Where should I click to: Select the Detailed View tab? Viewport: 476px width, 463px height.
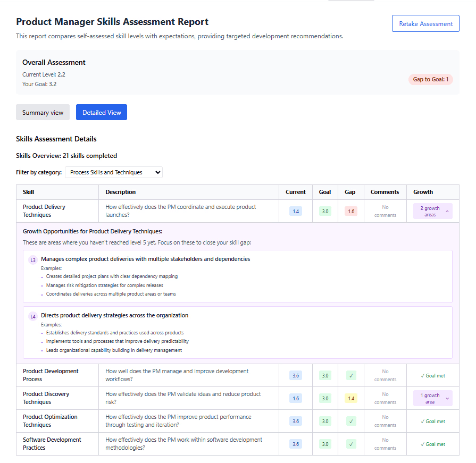tap(102, 112)
